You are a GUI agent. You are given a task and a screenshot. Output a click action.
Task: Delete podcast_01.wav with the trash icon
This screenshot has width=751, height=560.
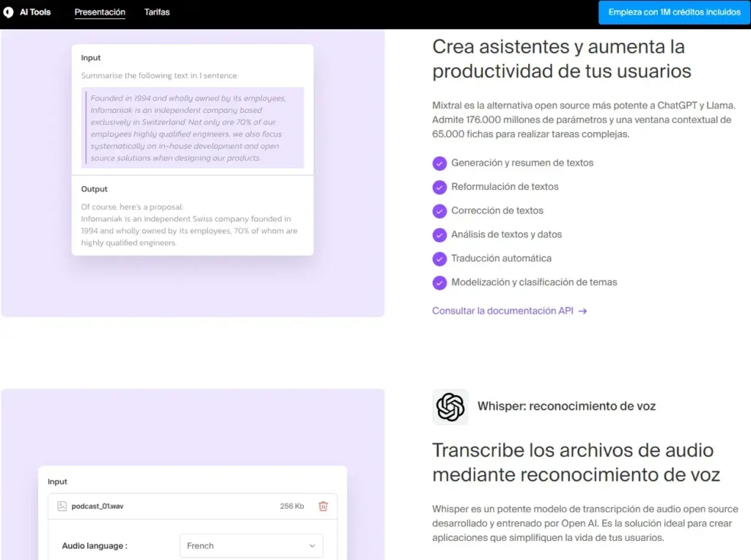pyautogui.click(x=323, y=506)
